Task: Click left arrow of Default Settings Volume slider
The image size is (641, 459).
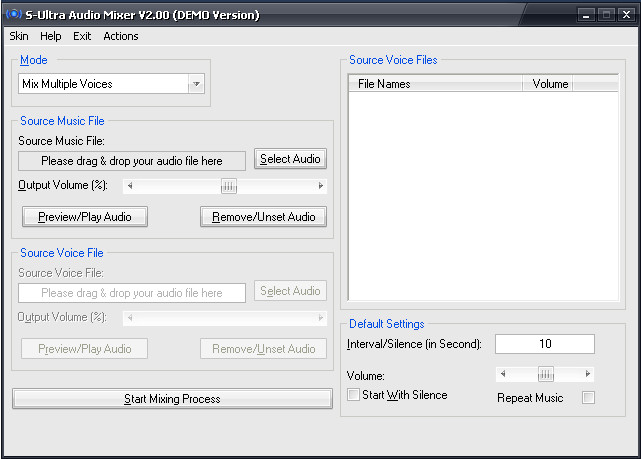Action: (x=503, y=374)
